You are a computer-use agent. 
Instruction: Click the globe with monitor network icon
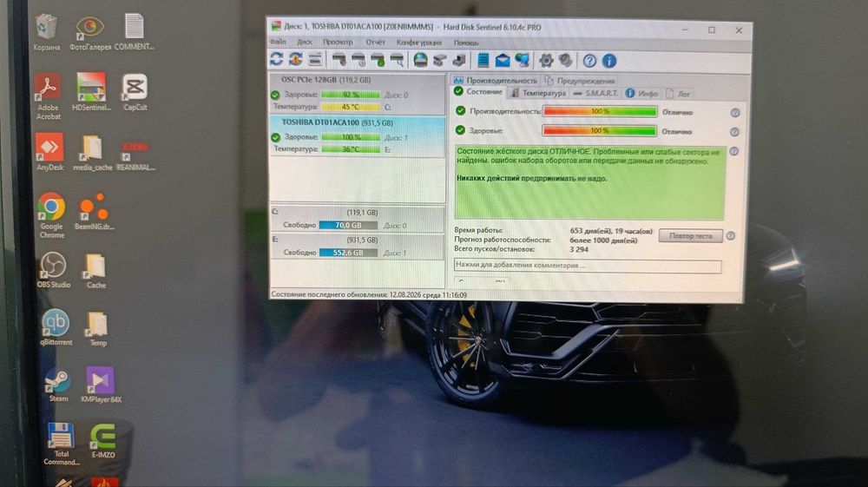click(x=522, y=60)
